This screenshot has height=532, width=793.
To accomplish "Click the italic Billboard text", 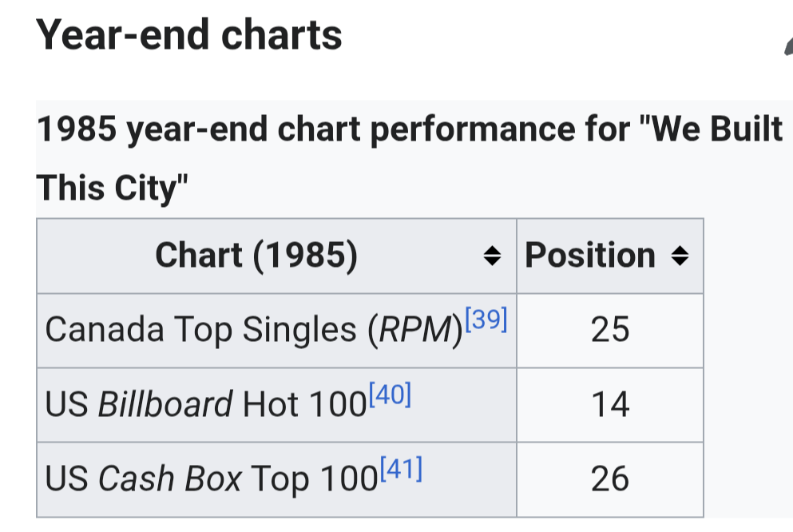I will coord(165,404).
